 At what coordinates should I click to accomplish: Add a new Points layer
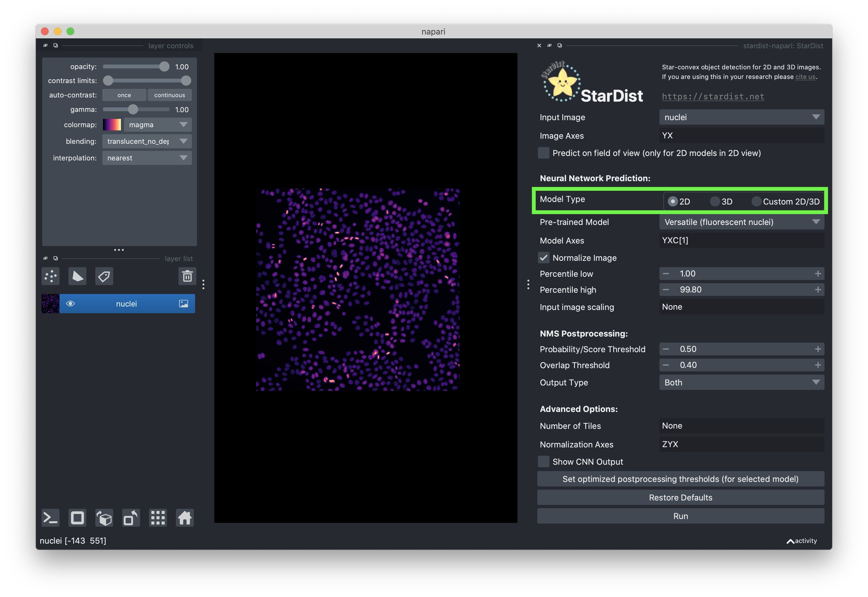pos(50,276)
